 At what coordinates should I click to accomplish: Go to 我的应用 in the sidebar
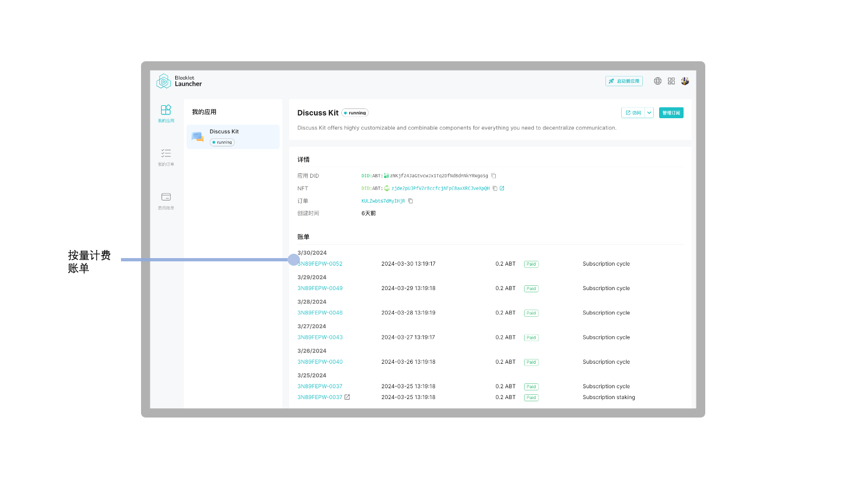click(166, 113)
